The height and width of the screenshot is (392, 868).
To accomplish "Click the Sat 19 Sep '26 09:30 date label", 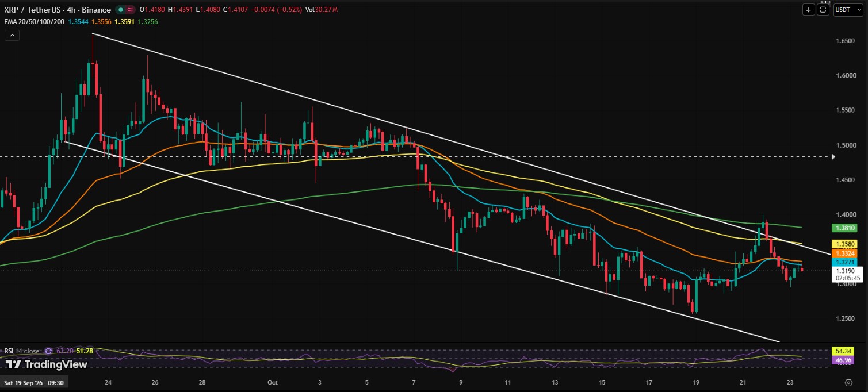I will coord(33,382).
